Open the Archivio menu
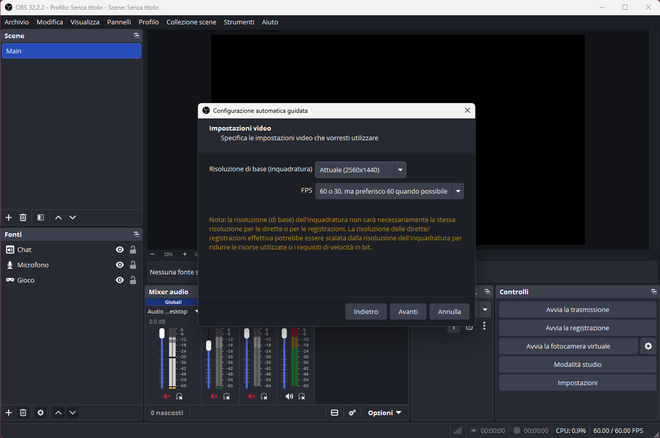The height and width of the screenshot is (438, 660). click(17, 22)
